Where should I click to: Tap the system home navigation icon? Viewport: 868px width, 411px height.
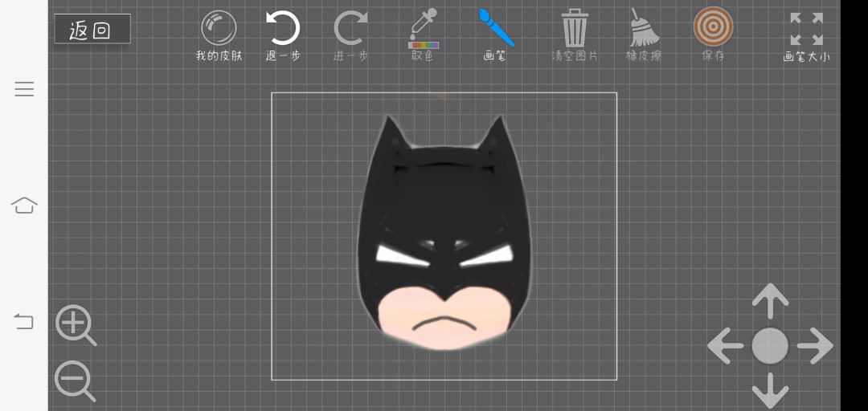tap(24, 205)
